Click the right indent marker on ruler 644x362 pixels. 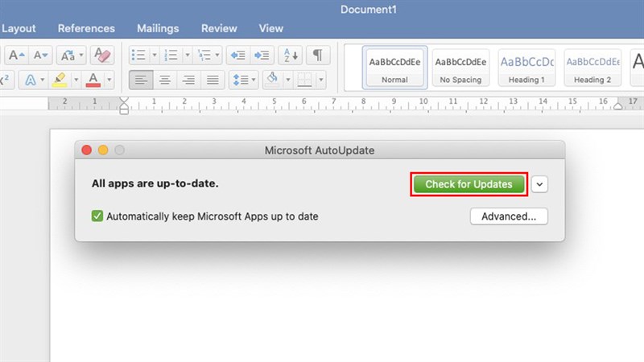[x=617, y=106]
